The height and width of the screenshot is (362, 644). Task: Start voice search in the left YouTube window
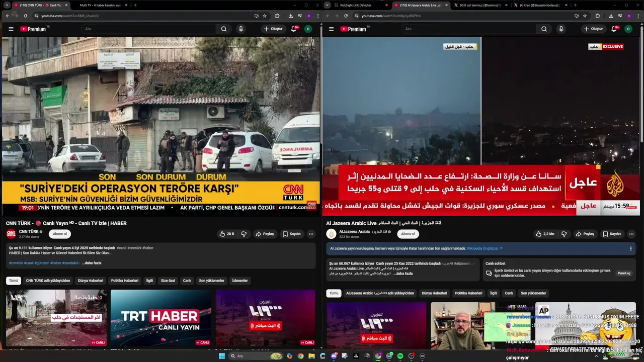tap(241, 29)
